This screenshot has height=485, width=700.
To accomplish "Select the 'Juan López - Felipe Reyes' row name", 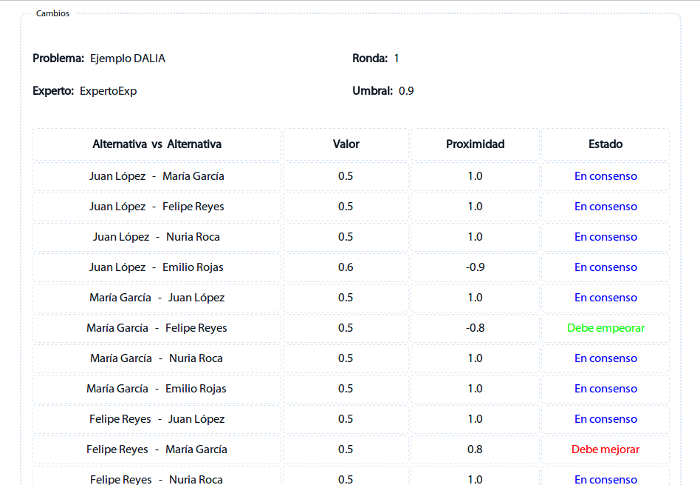I will pos(157,206).
